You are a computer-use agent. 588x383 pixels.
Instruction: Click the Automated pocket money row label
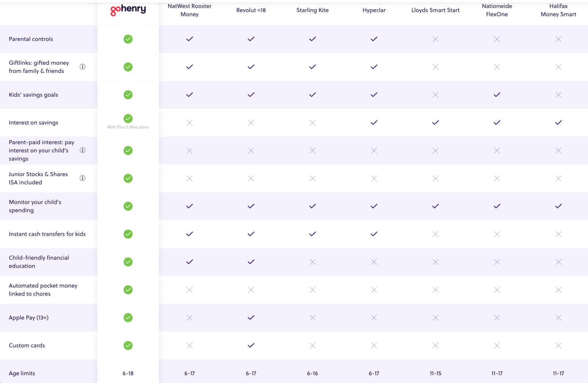coord(43,290)
